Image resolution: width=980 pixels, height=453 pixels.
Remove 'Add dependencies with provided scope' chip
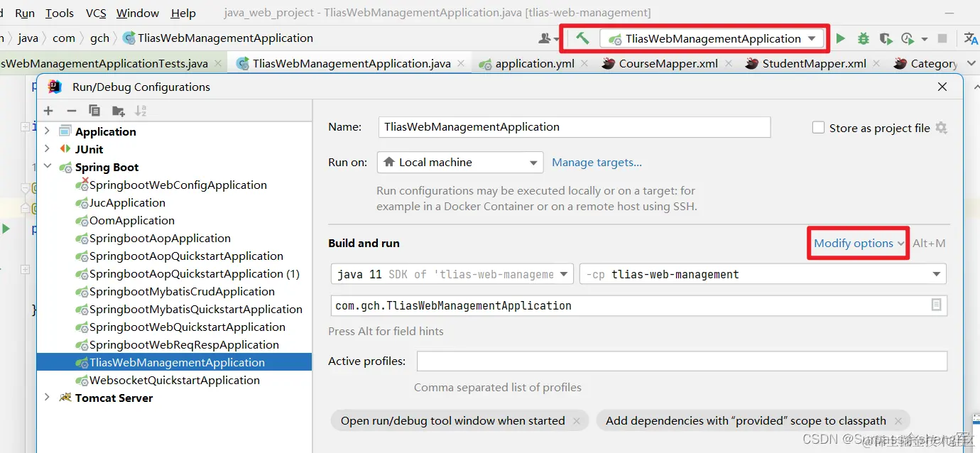[898, 421]
